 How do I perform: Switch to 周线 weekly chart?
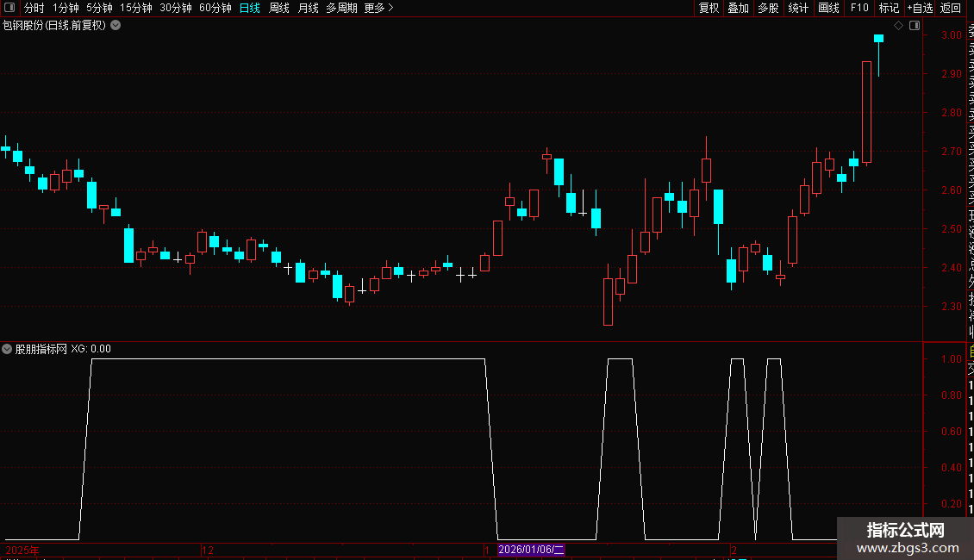click(279, 8)
